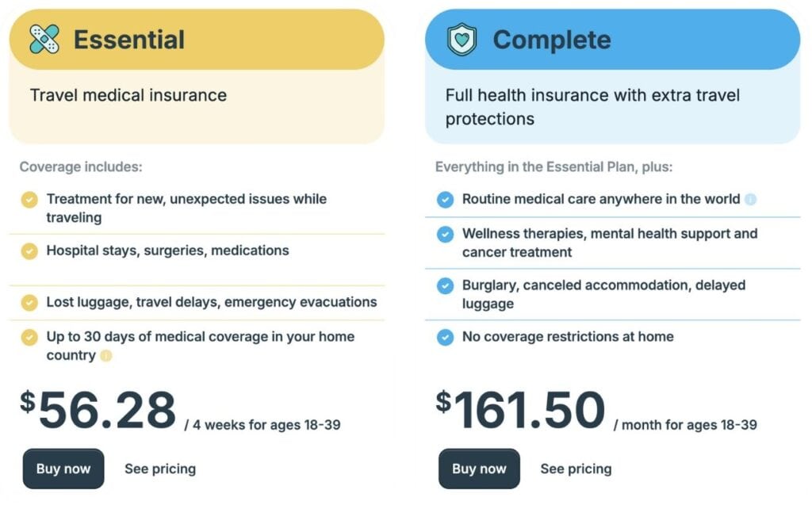
Task: Click blue checkmark beside Routine medical care
Action: coord(445,199)
